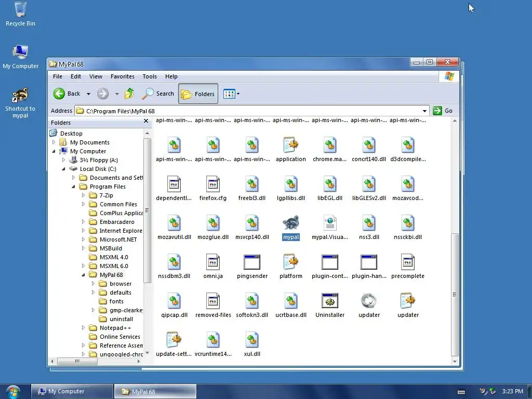
Task: Select the removed-files file icon
Action: pyautogui.click(x=212, y=301)
